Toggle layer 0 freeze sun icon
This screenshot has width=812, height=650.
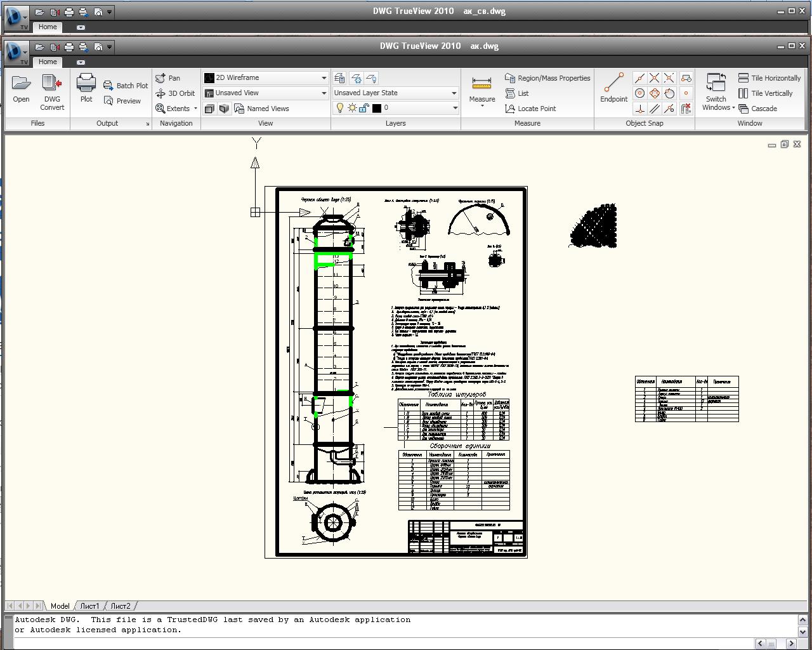(x=352, y=108)
